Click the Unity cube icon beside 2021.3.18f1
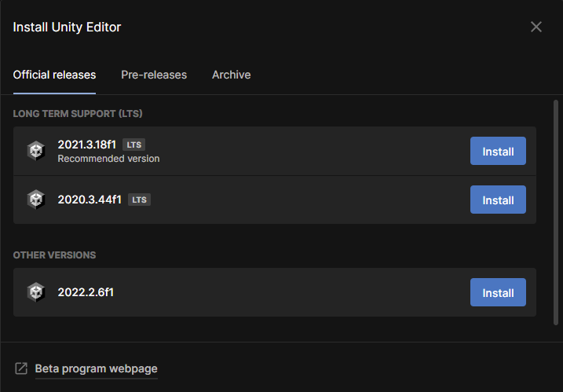563x392 pixels. pos(36,151)
